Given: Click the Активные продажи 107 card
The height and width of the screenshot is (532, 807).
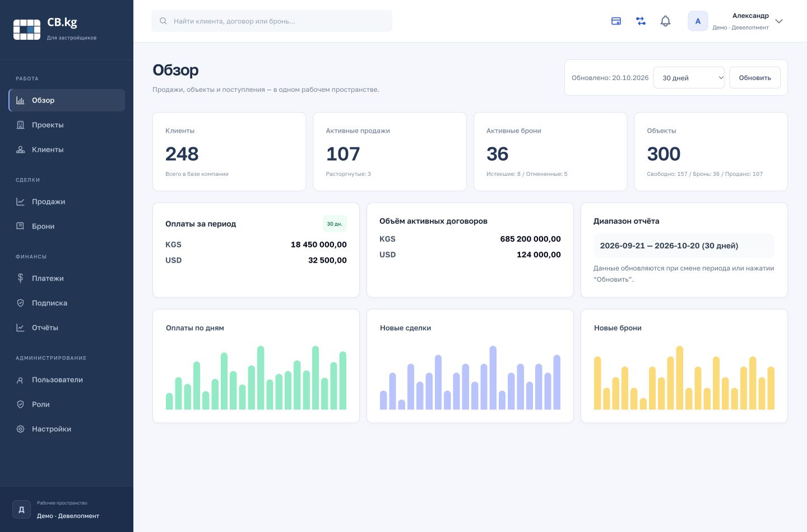Looking at the screenshot, I should 389,152.
